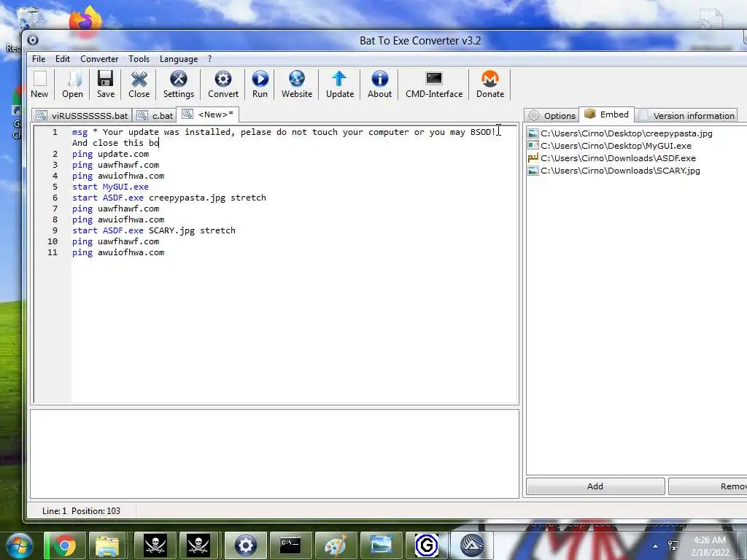Click line 2 'ping update.com'
The width and height of the screenshot is (747, 560).
111,154
